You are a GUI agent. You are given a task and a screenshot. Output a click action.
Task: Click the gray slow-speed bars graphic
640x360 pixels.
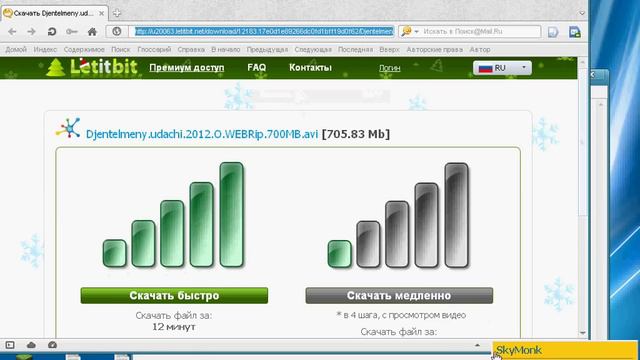[398, 216]
